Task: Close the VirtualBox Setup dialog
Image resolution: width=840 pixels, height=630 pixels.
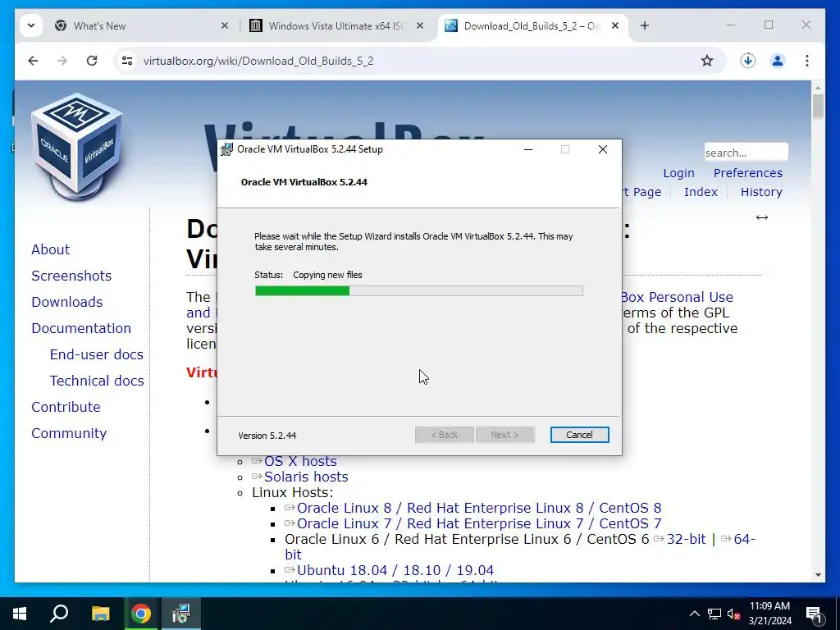Action: pos(603,149)
